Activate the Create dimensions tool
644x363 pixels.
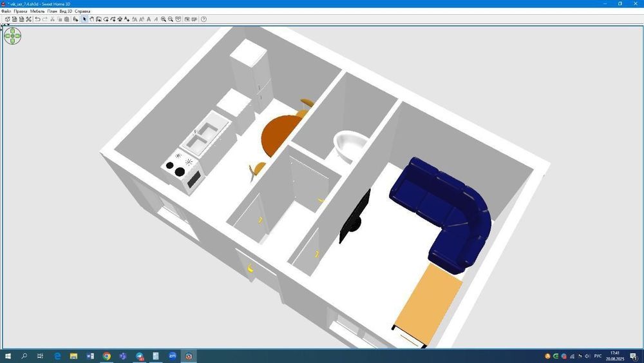pos(120,19)
